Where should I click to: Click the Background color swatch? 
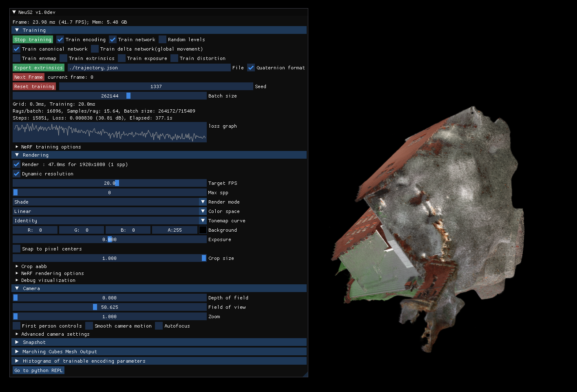203,230
